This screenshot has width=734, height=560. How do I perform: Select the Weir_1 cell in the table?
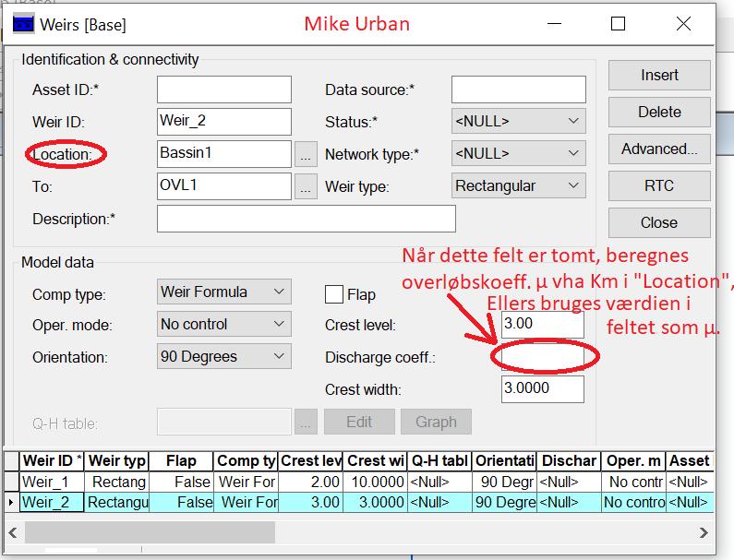(x=52, y=482)
